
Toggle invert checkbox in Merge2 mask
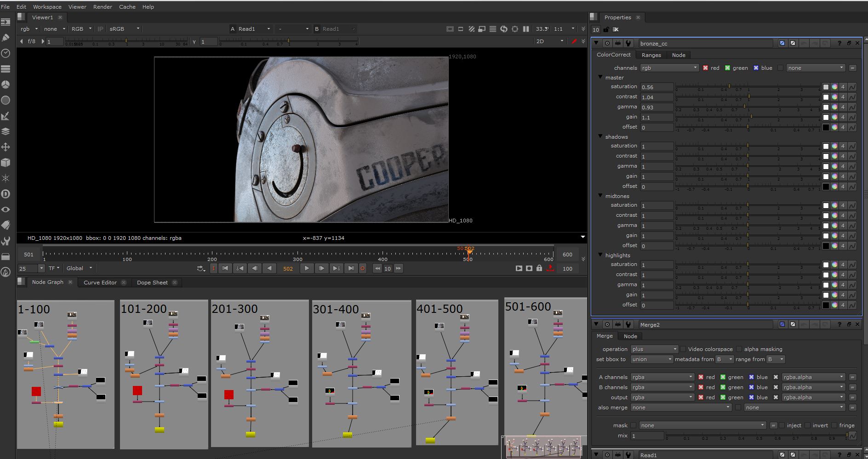(x=807, y=425)
